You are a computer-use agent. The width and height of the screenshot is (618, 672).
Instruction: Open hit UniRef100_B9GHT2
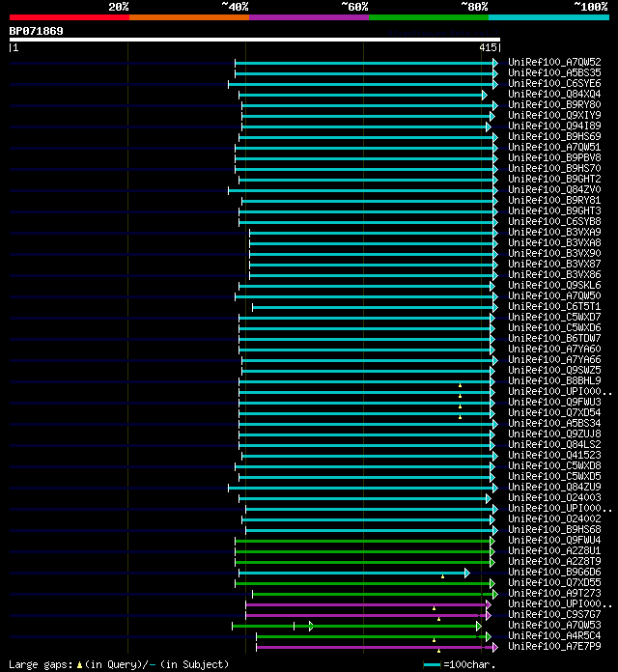tap(554, 180)
